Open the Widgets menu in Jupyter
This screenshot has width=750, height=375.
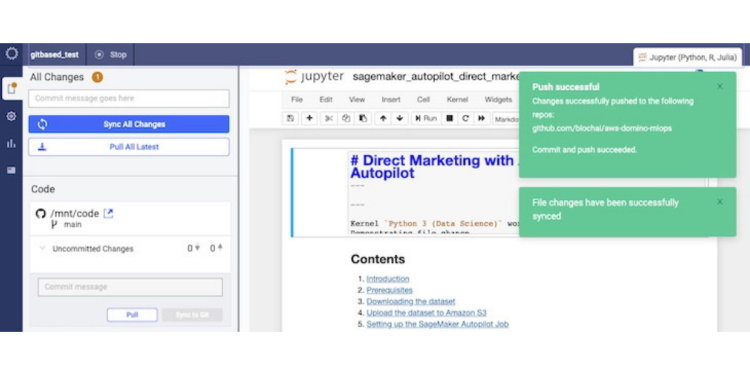(498, 99)
